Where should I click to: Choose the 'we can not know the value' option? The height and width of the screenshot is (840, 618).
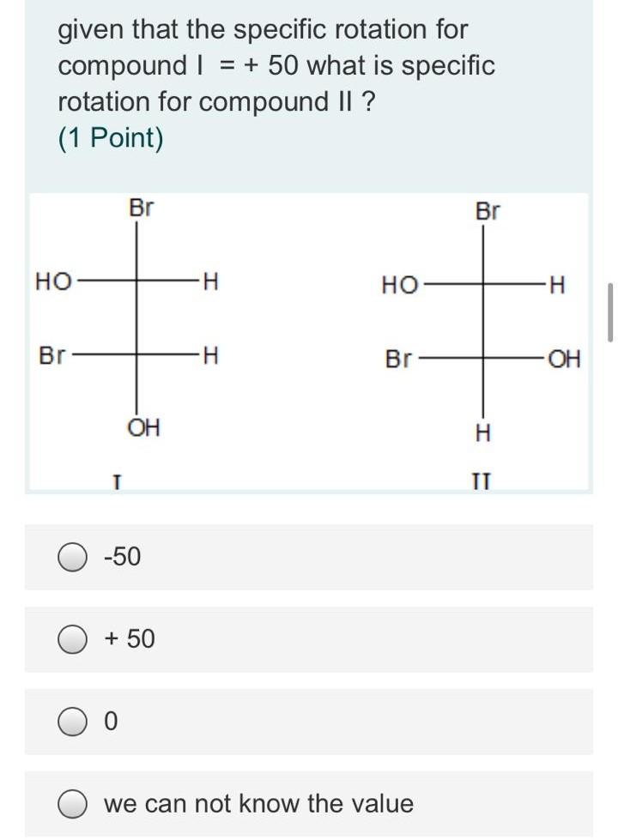[72, 803]
